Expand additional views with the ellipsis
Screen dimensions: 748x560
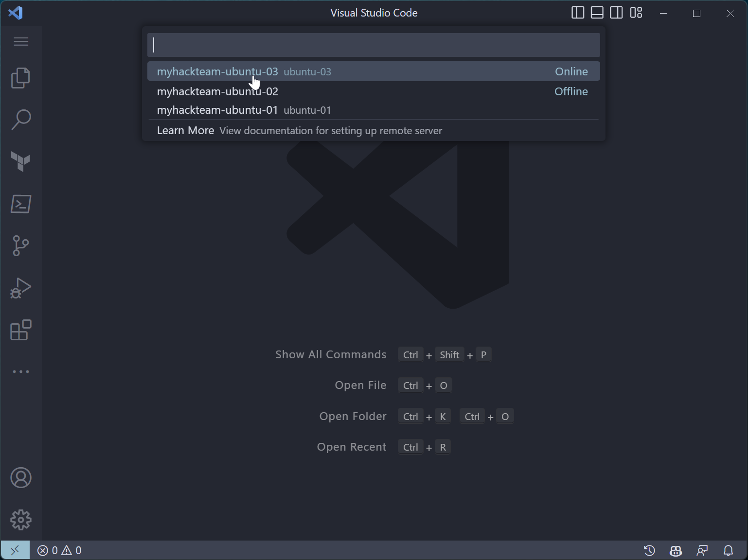tap(20, 371)
